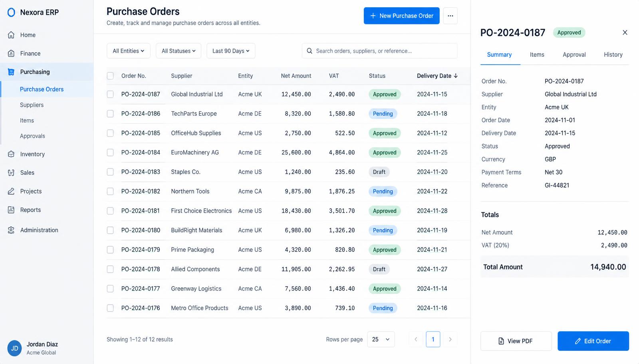
Task: Go to the previous page arrow
Action: (416, 339)
